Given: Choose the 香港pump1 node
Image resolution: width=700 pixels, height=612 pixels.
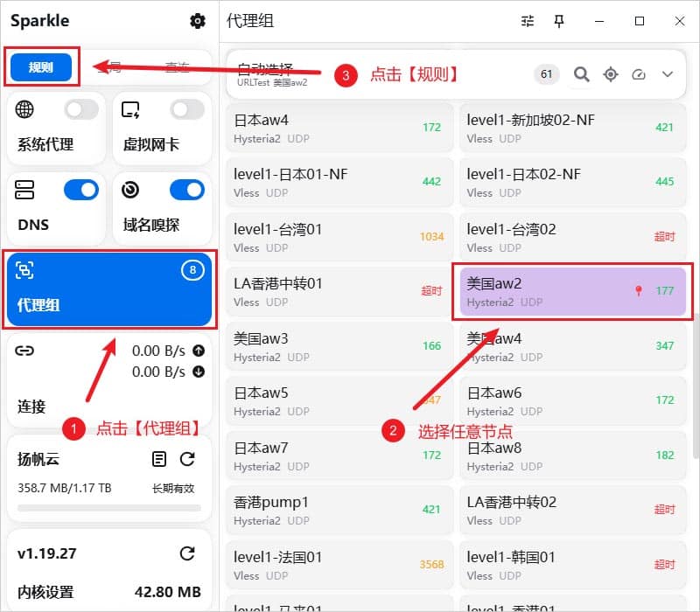Looking at the screenshot, I should pos(339,511).
